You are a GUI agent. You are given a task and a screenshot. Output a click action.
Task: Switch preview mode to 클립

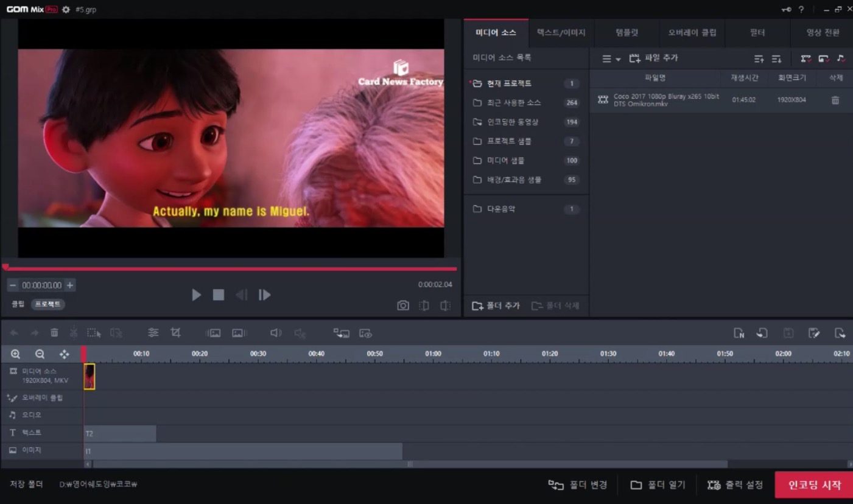click(x=18, y=304)
